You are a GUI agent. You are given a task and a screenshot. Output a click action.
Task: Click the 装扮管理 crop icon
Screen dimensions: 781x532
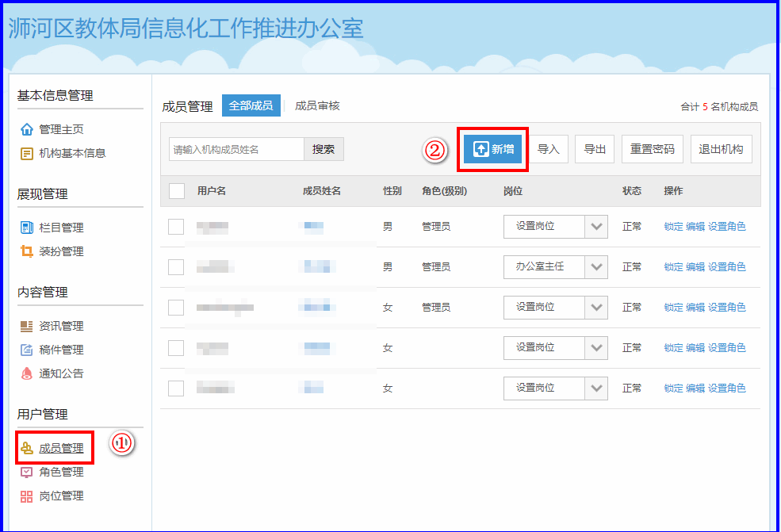point(27,251)
